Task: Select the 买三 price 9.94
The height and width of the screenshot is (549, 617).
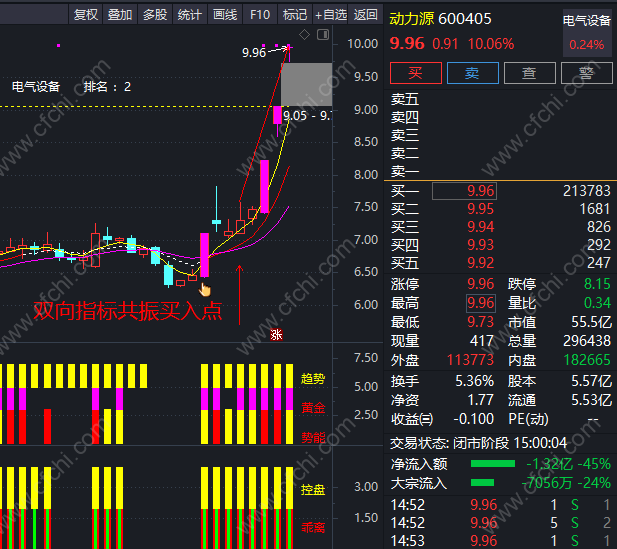Action: (480, 227)
